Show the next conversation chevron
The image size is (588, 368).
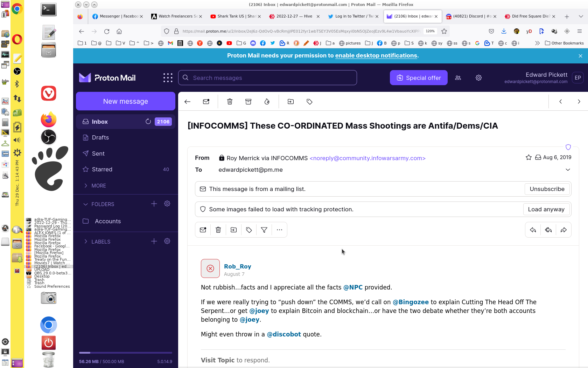[x=579, y=102]
